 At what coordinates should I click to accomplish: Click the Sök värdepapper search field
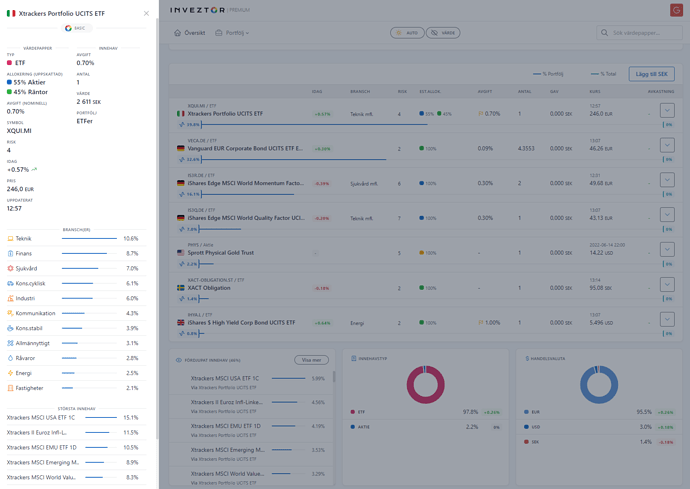click(x=639, y=33)
